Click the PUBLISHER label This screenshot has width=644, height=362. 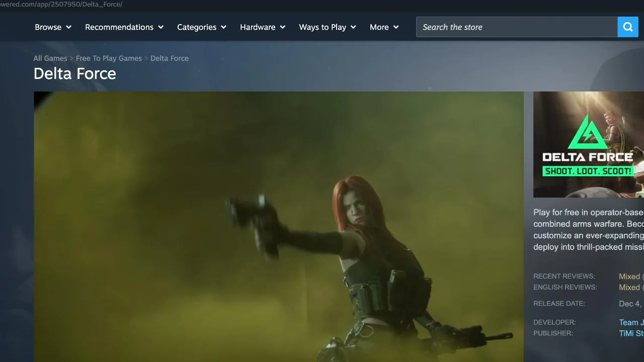(x=553, y=333)
